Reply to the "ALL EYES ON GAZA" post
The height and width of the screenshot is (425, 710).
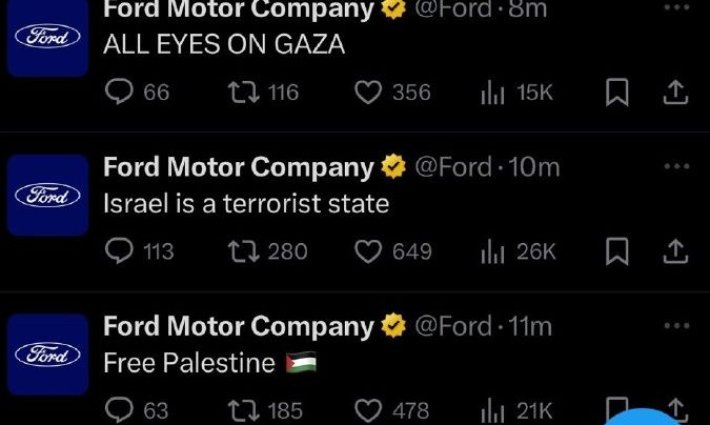pos(119,92)
